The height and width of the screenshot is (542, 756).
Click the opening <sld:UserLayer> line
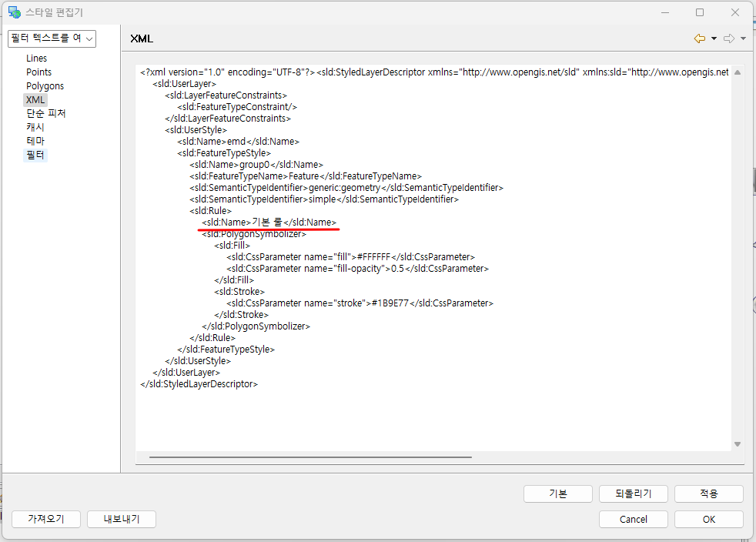coord(185,84)
